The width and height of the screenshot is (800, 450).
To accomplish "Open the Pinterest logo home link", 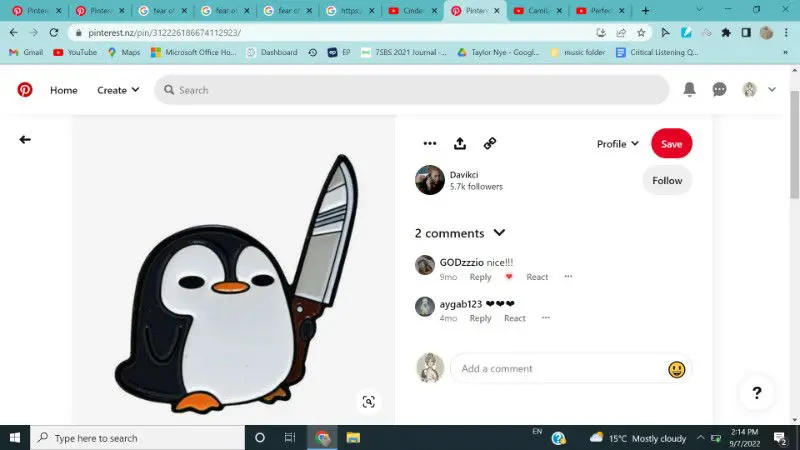I will point(24,90).
